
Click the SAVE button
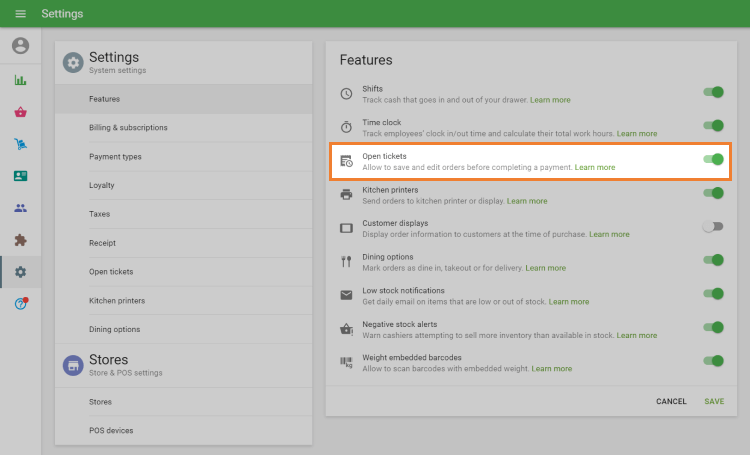(x=714, y=401)
